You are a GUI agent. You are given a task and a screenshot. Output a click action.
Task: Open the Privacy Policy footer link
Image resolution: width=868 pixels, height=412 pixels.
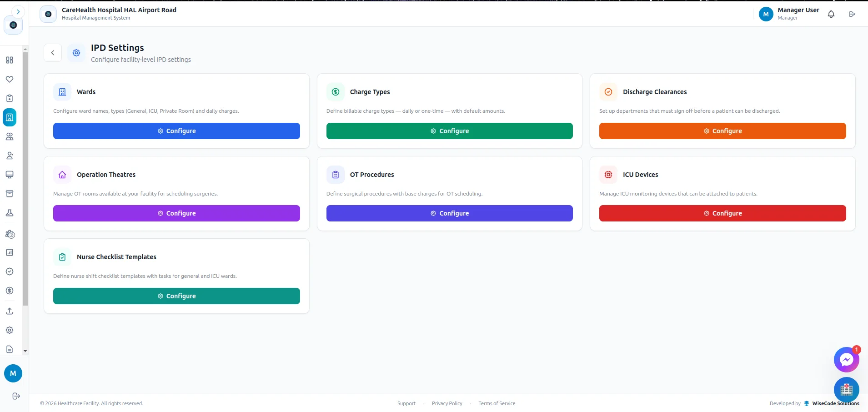pos(447,403)
